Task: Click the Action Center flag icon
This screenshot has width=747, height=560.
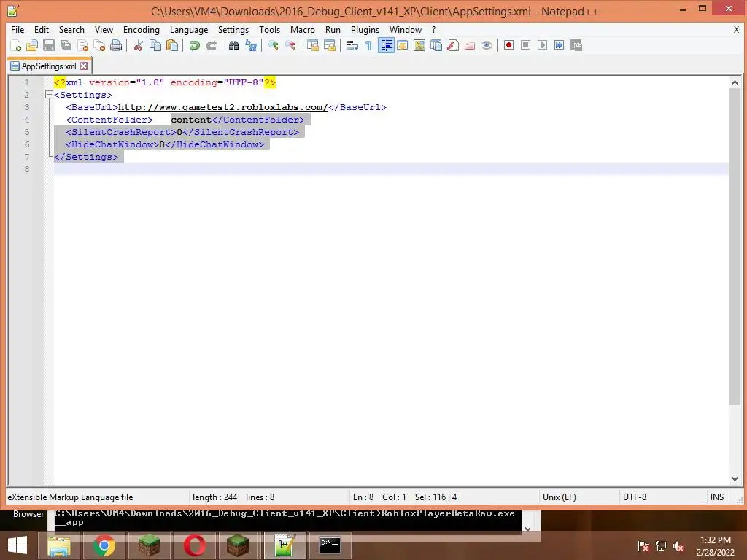Action: pos(643,546)
